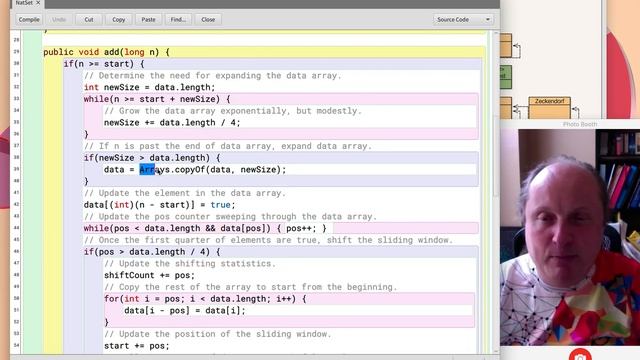Click 'while(pos < data.length && data[pos])' line
The image size is (640, 360).
(x=205, y=228)
